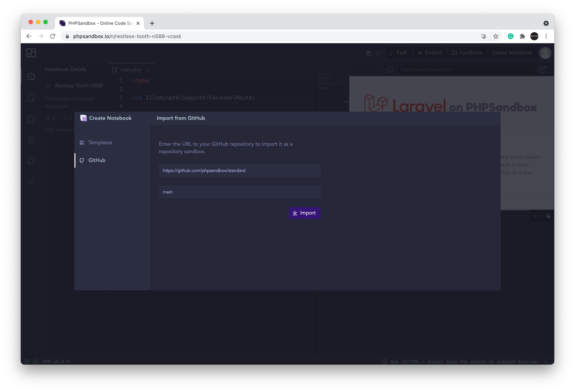Viewport: 575px width, 392px height.
Task: Click the GitHub repository URL input field
Action: pyautogui.click(x=240, y=170)
